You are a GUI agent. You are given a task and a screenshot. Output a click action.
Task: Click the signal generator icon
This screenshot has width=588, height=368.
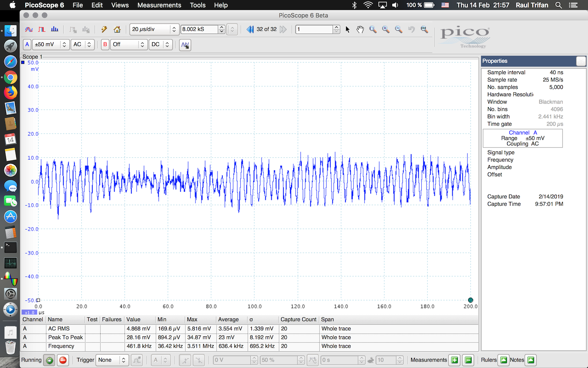[185, 45]
